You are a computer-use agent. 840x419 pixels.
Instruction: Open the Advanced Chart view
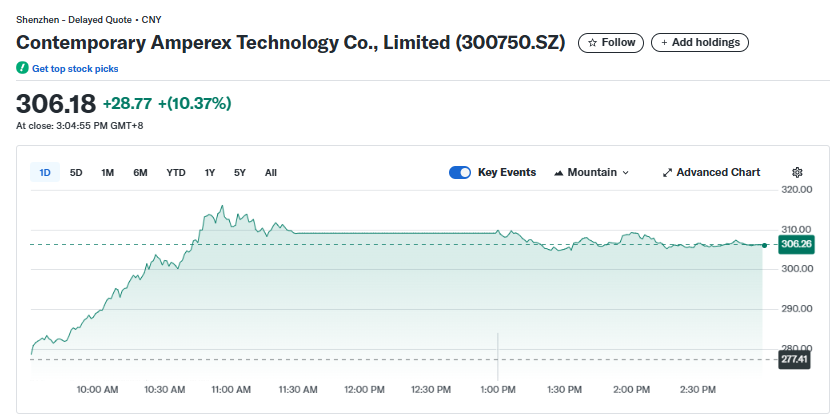coord(711,173)
